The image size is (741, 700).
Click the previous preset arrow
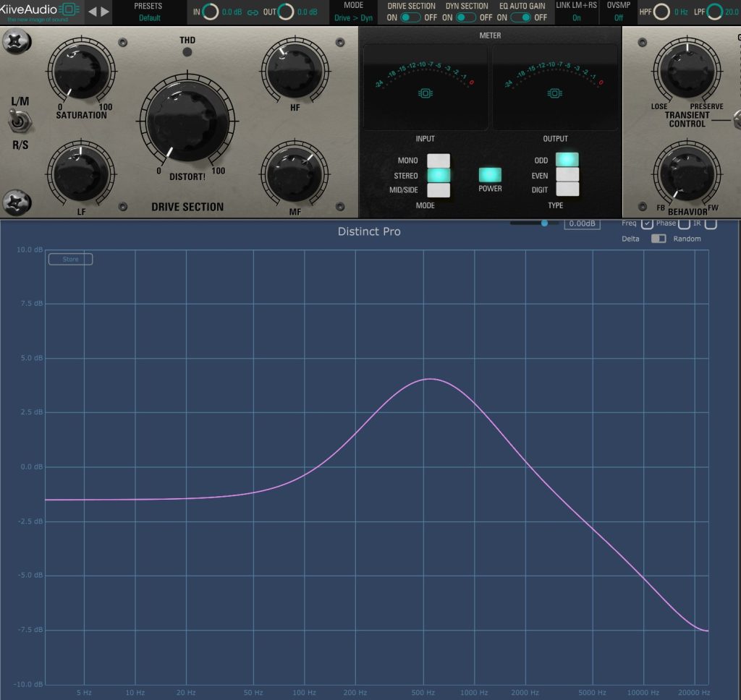(92, 12)
